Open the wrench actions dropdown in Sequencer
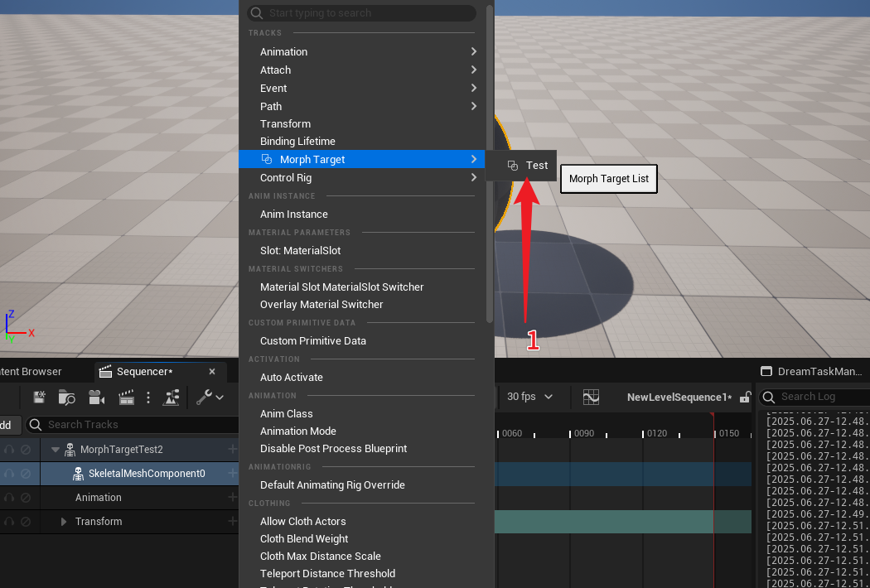The image size is (870, 588). [210, 397]
